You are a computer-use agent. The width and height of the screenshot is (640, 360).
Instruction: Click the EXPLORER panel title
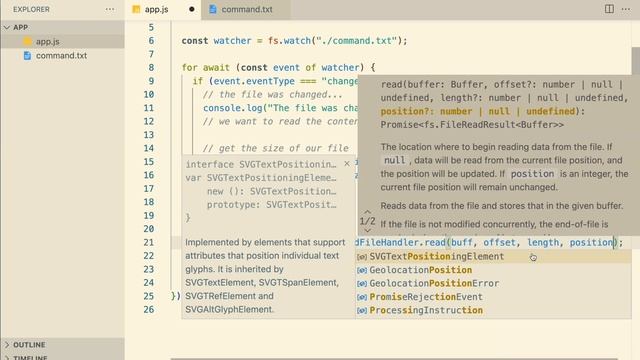pyautogui.click(x=31, y=9)
